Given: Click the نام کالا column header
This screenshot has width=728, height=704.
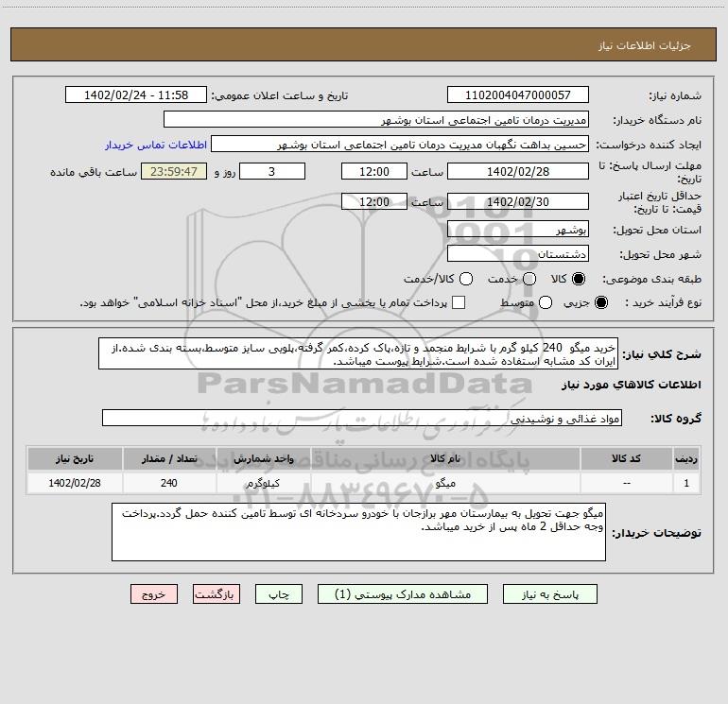Looking at the screenshot, I should click(x=445, y=458).
